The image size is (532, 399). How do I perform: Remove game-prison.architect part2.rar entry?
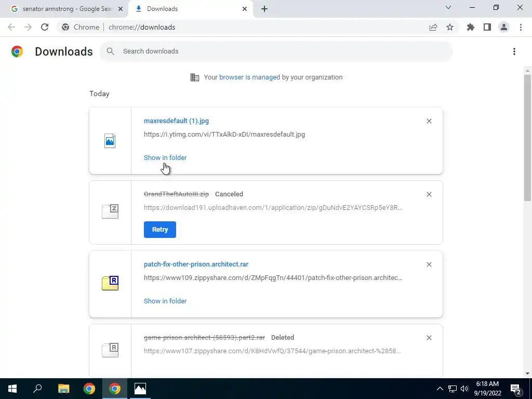click(x=429, y=338)
